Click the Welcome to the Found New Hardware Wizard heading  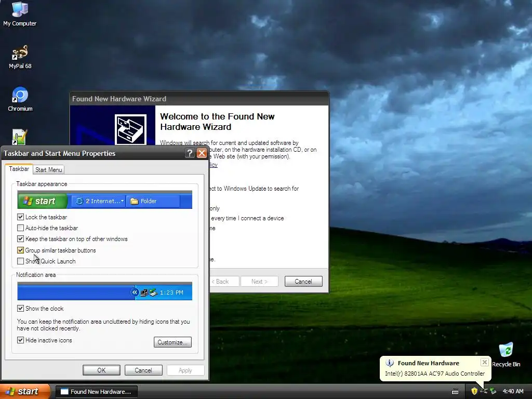click(217, 122)
